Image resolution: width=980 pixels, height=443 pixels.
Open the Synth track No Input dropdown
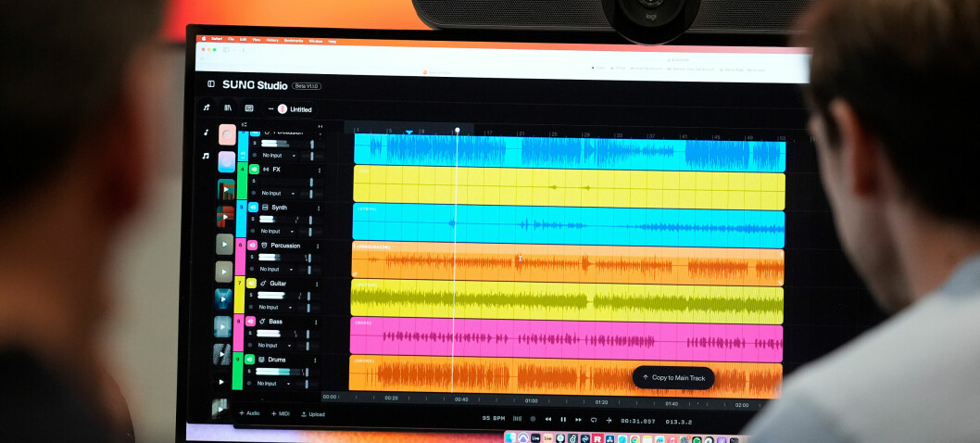pyautogui.click(x=276, y=231)
